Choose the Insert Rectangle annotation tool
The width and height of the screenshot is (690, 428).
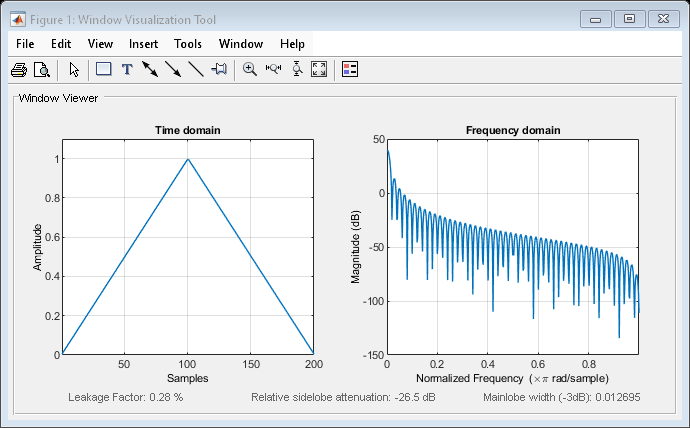[103, 69]
